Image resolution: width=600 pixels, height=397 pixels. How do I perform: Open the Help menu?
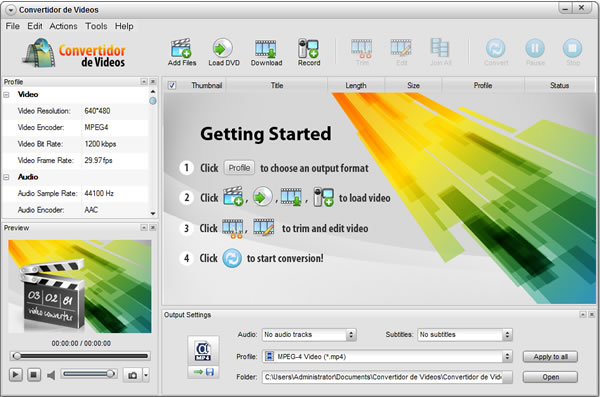pyautogui.click(x=124, y=26)
